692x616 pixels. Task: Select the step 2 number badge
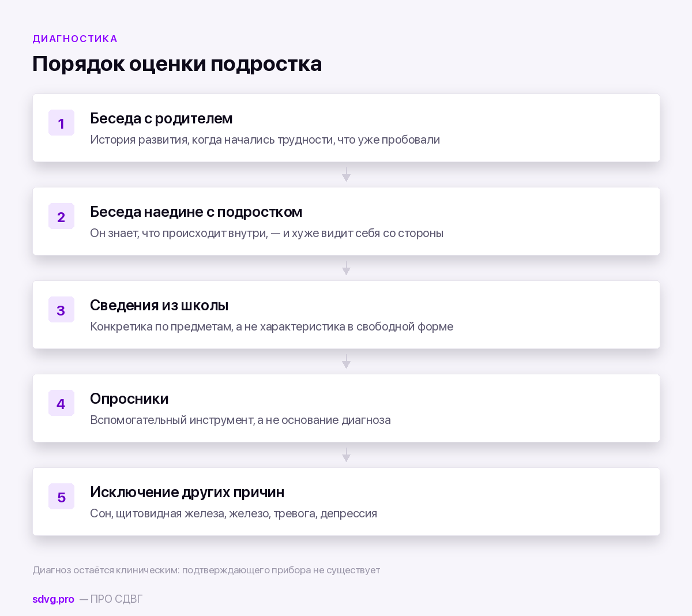pyautogui.click(x=61, y=216)
